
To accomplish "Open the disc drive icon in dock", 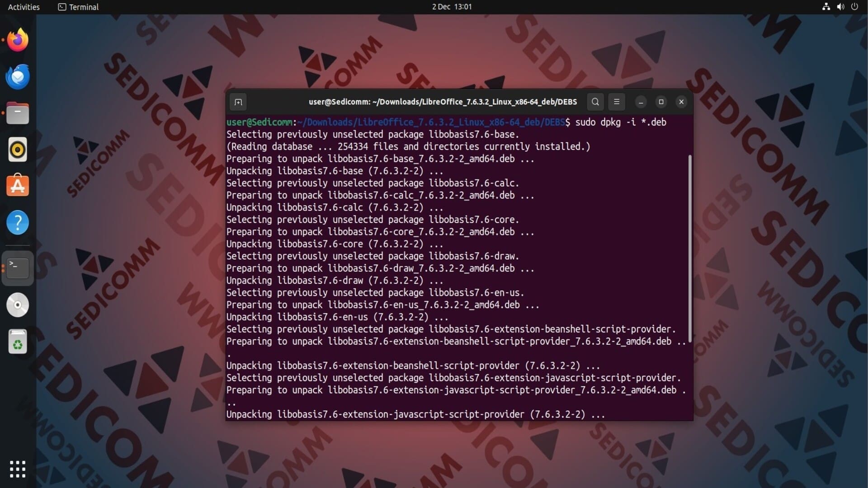I will [18, 305].
